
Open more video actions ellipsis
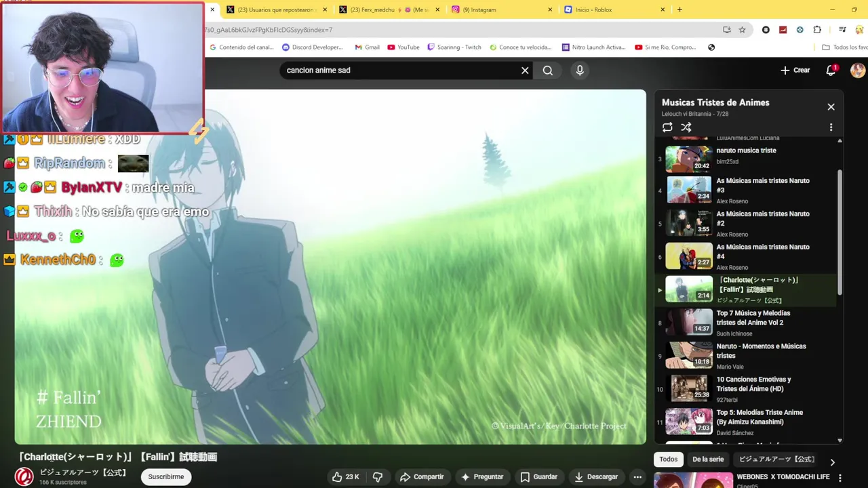click(x=637, y=477)
